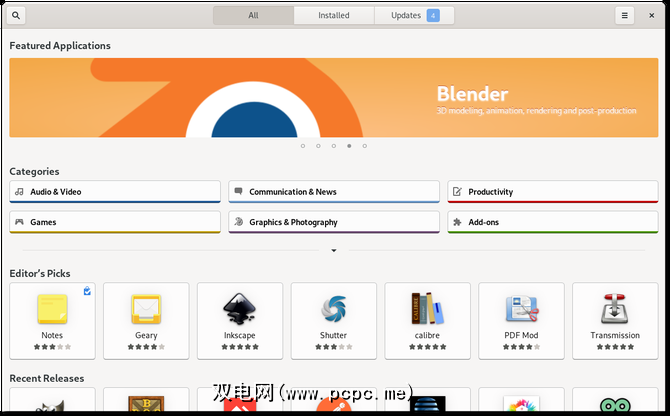Open the Blender featured banner
This screenshot has height=416, width=670.
coord(334,98)
